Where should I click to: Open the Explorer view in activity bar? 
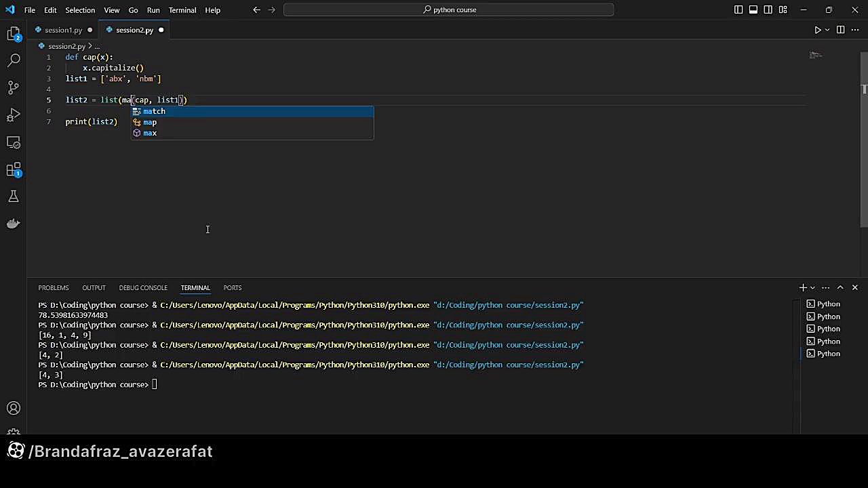pyautogui.click(x=14, y=33)
